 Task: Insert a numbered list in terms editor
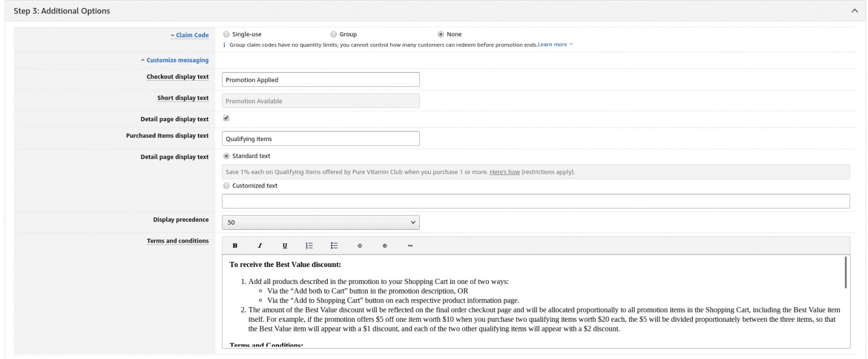click(309, 245)
